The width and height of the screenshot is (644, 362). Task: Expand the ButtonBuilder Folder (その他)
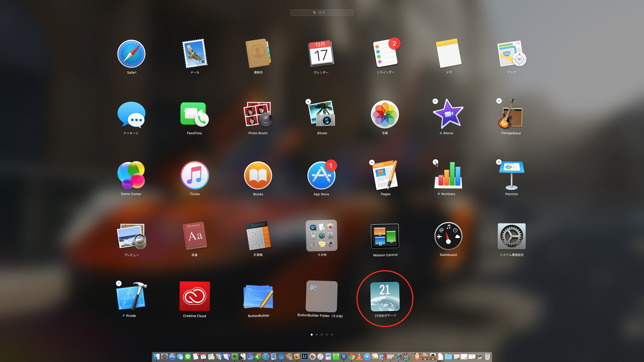(x=322, y=296)
